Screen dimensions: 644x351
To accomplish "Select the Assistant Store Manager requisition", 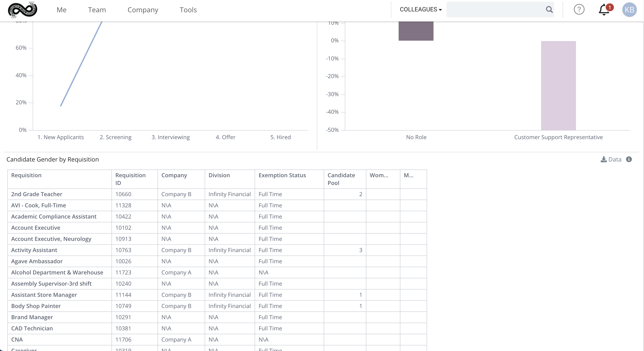I will click(44, 295).
